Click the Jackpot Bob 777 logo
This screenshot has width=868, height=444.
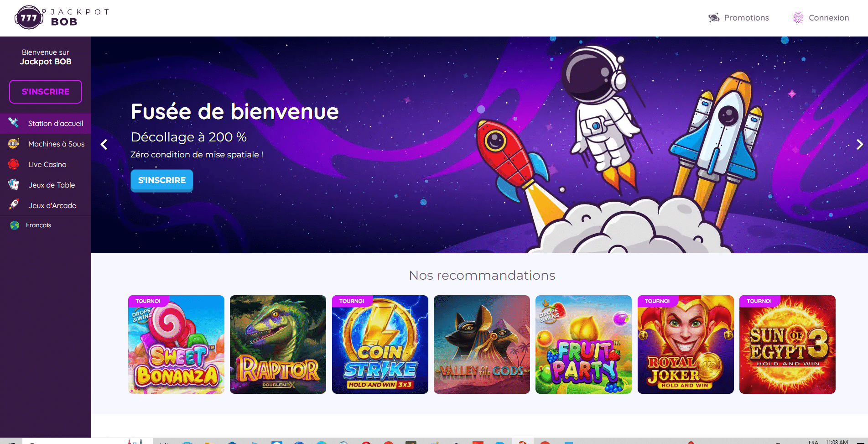(x=62, y=18)
